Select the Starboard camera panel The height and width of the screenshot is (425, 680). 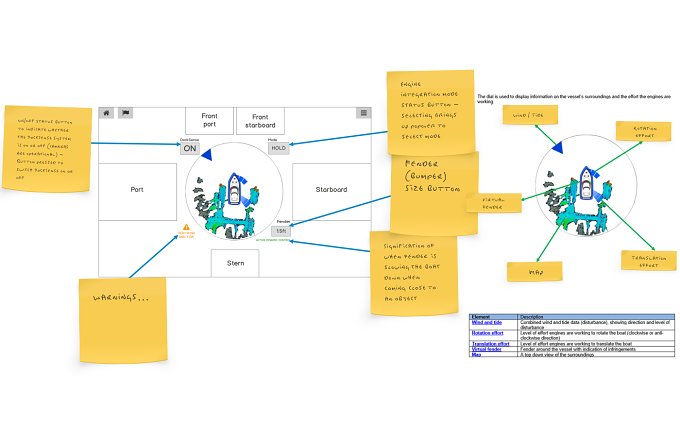tap(332, 192)
